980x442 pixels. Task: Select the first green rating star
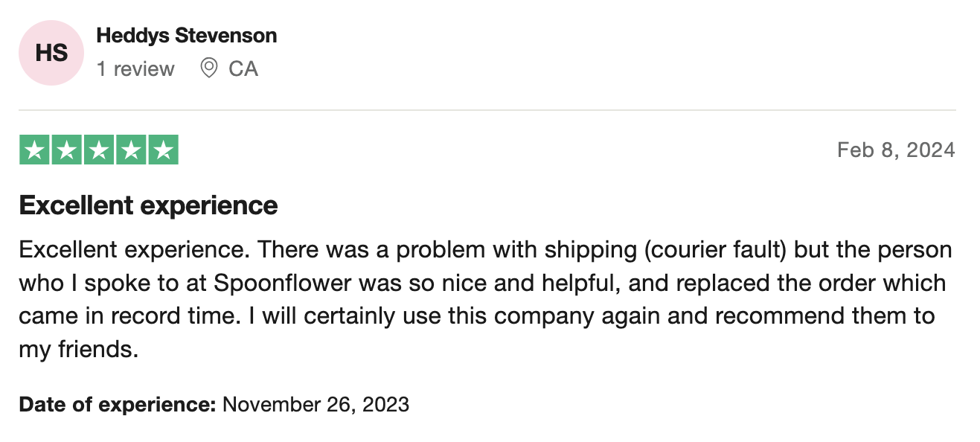point(34,150)
